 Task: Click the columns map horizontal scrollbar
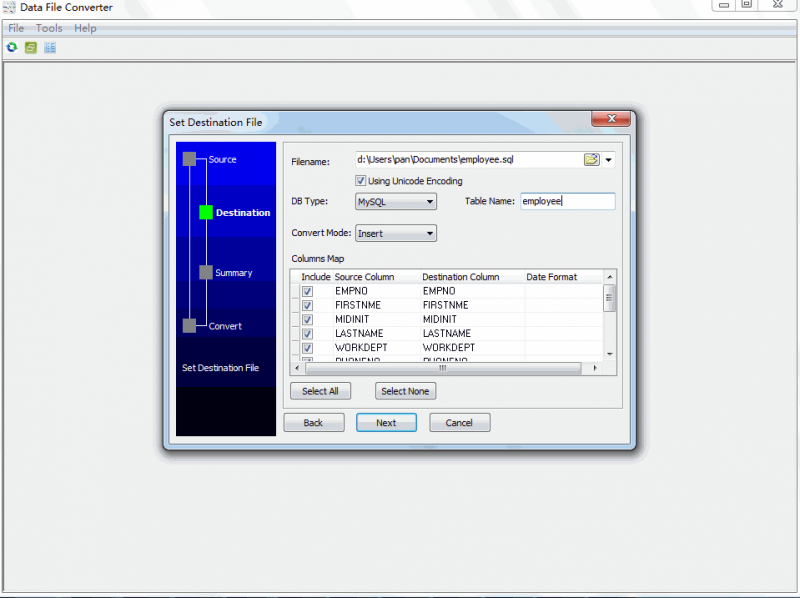click(442, 368)
